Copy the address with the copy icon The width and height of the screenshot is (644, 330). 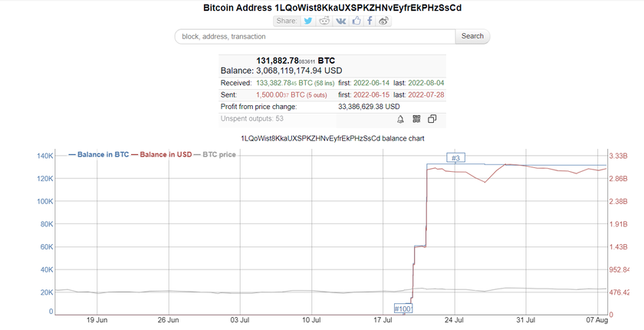click(x=432, y=119)
